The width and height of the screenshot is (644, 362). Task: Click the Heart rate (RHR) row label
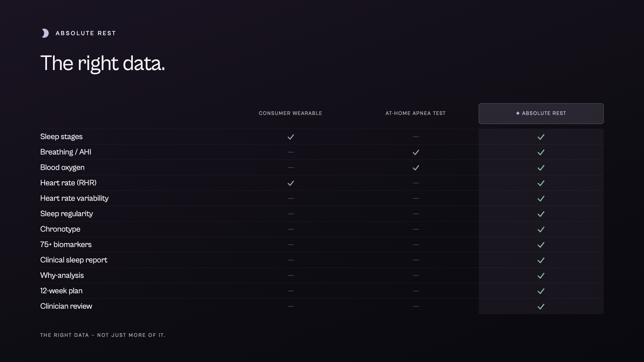[68, 183]
